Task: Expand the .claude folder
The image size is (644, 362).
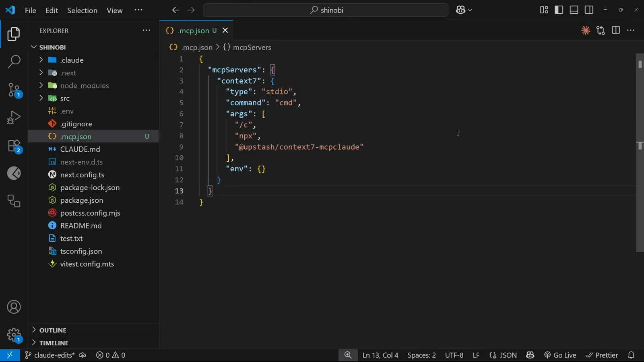Action: (93, 60)
